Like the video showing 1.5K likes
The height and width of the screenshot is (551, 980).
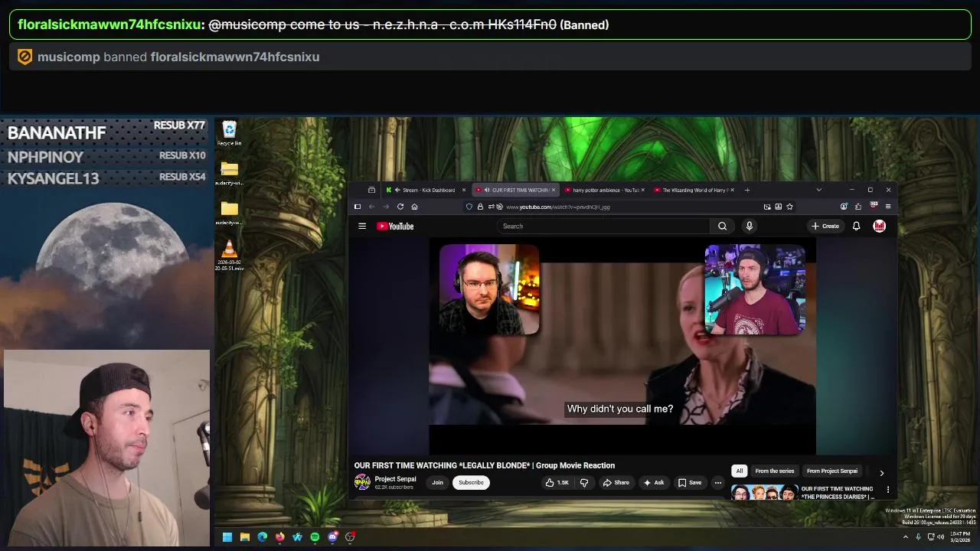coord(557,483)
